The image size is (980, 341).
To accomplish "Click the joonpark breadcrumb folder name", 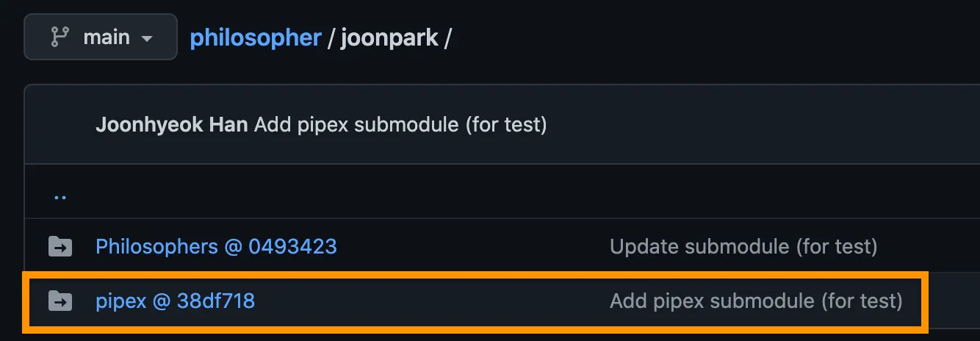I will click(390, 37).
